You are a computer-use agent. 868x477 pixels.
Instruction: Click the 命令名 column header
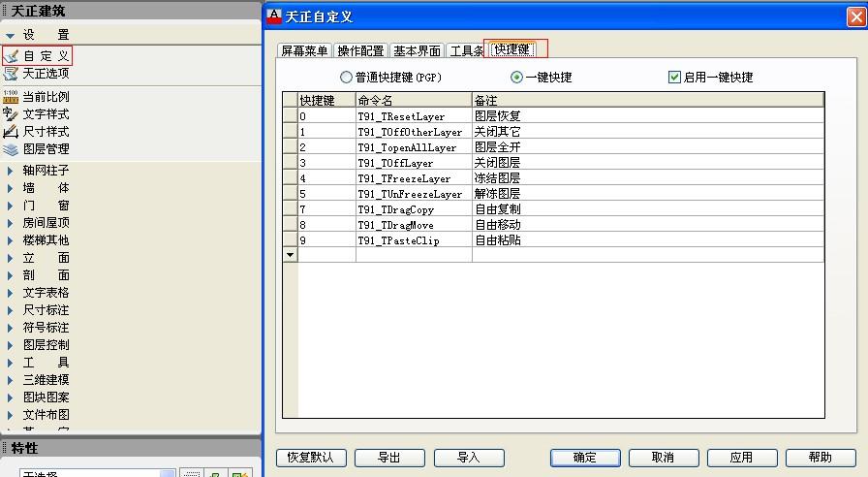414,100
